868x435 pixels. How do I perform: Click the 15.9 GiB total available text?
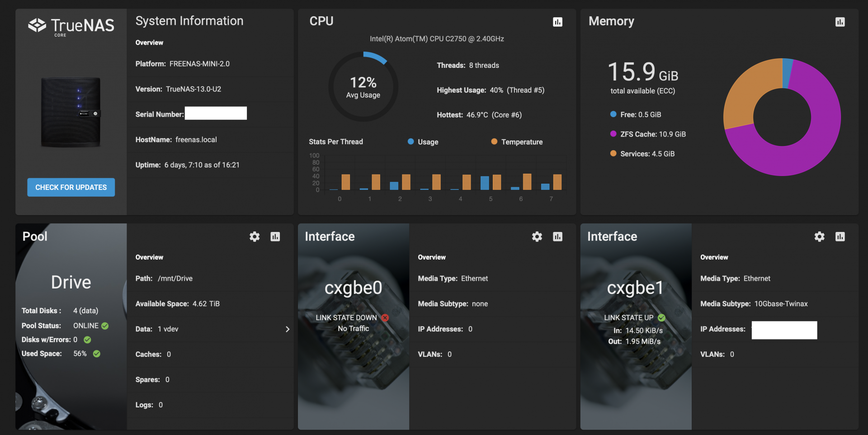coord(643,78)
